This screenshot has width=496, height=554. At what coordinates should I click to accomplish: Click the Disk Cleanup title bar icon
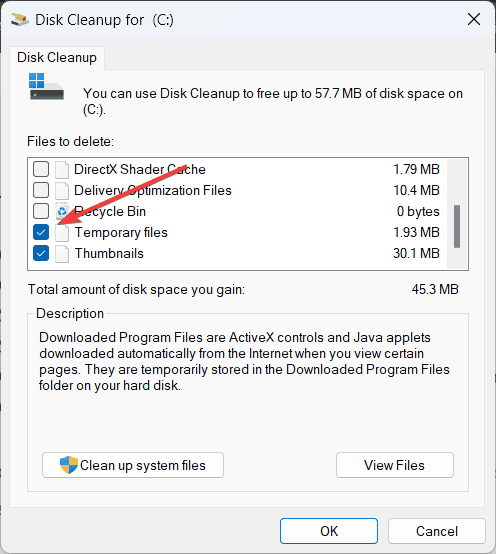click(19, 19)
